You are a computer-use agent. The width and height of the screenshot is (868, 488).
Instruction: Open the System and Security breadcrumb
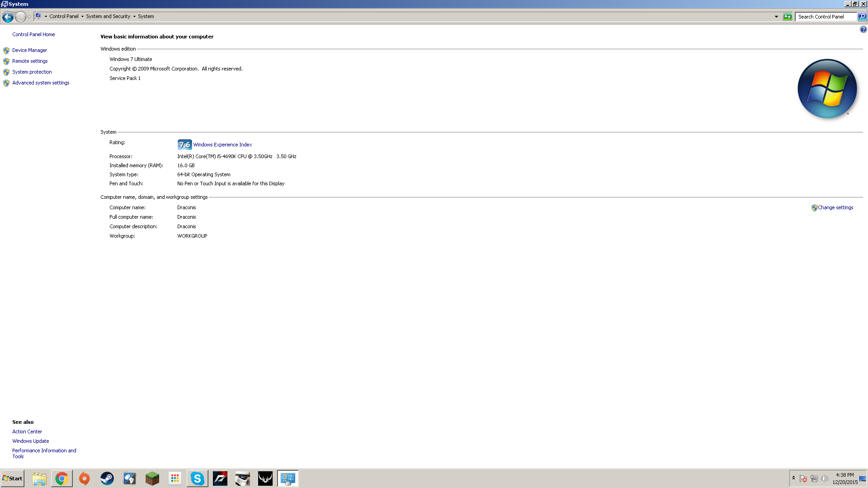click(108, 16)
